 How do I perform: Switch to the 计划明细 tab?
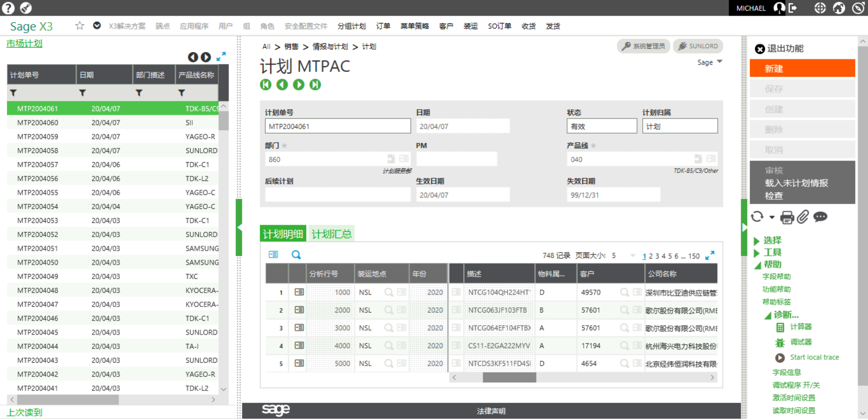click(283, 234)
